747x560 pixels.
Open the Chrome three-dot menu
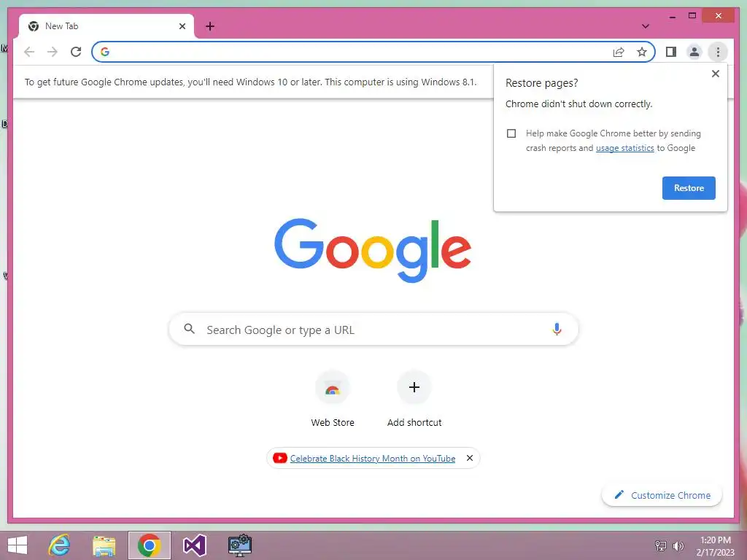(x=718, y=52)
